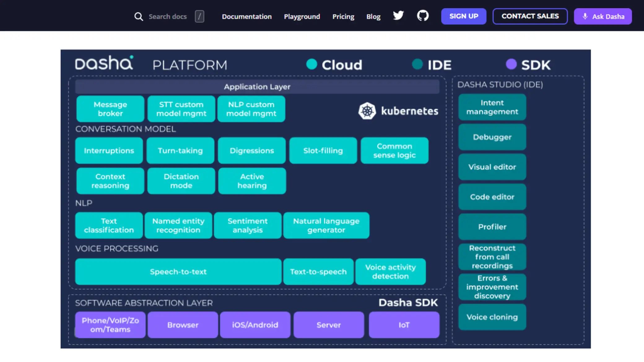This screenshot has height=362, width=644.
Task: Click the search magnifier icon
Action: pos(138,16)
